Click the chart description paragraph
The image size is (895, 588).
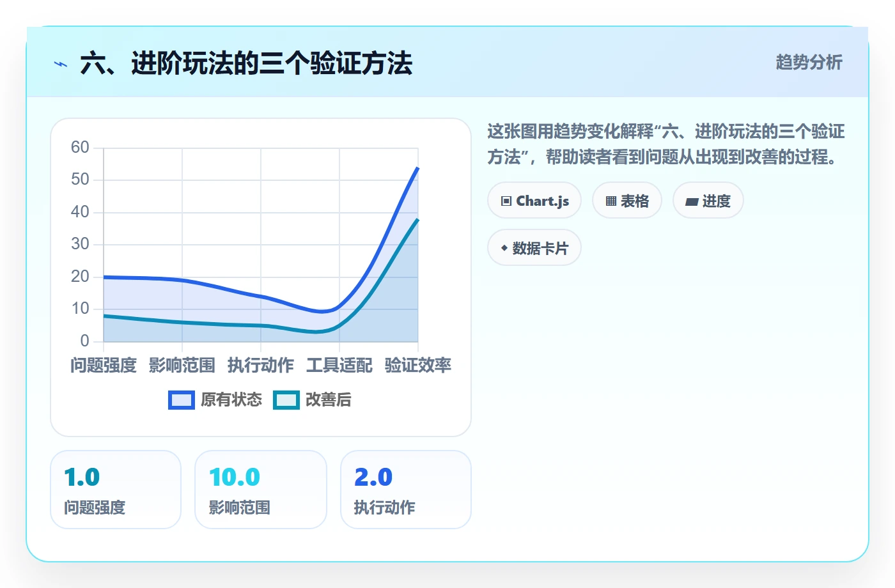coord(666,144)
